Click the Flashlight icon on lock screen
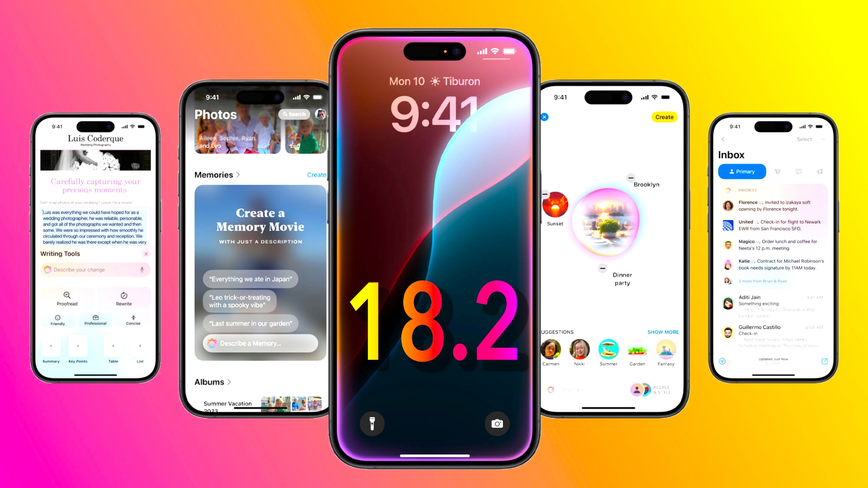Image resolution: width=868 pixels, height=488 pixels. click(373, 423)
